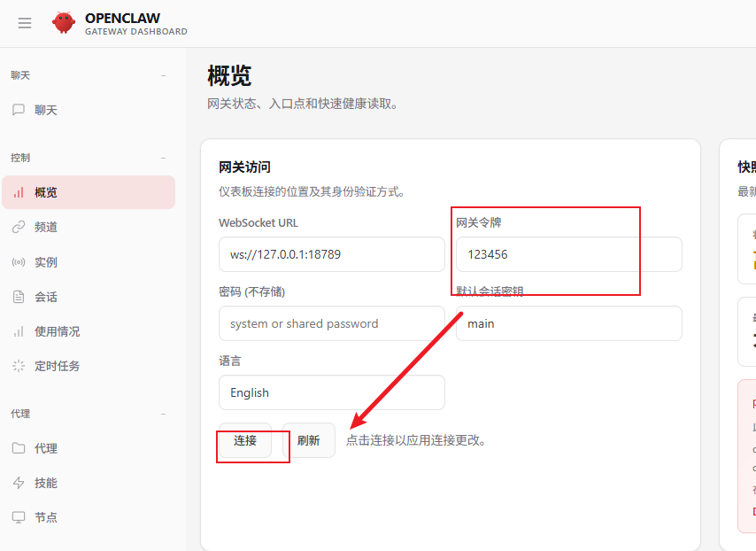Focus the WebSocket URL input field

tap(331, 254)
